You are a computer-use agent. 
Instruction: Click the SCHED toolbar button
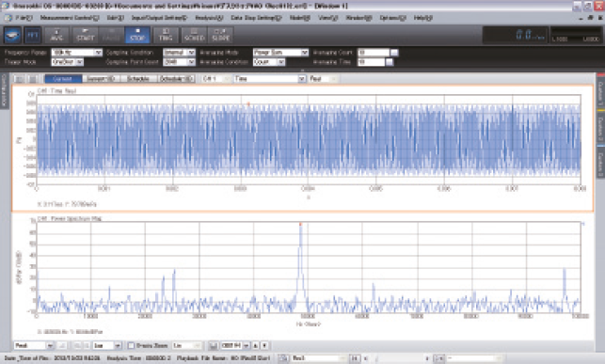click(x=194, y=36)
